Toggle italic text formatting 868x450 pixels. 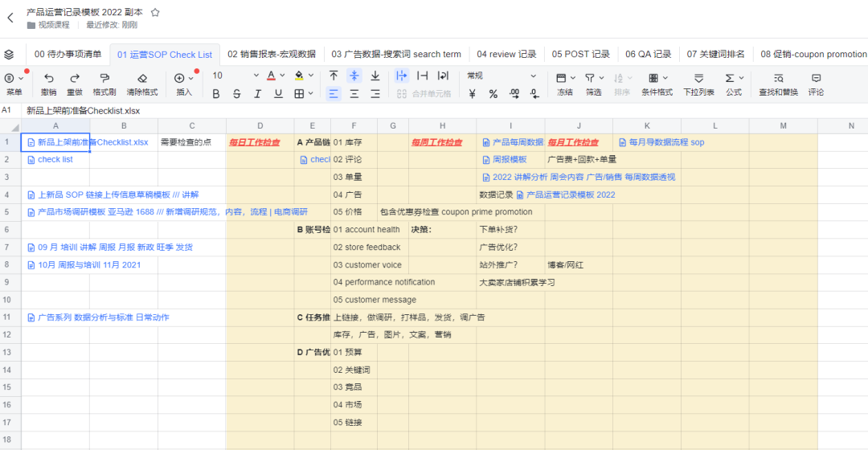tap(257, 94)
